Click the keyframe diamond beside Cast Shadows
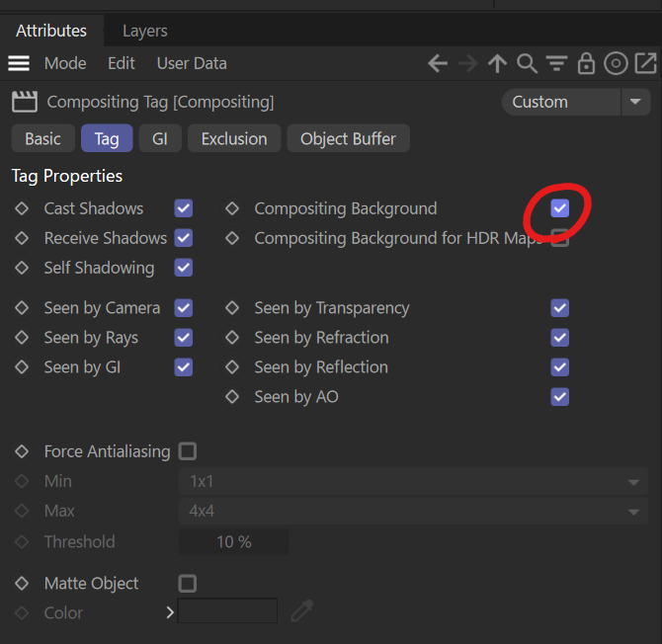 [23, 208]
